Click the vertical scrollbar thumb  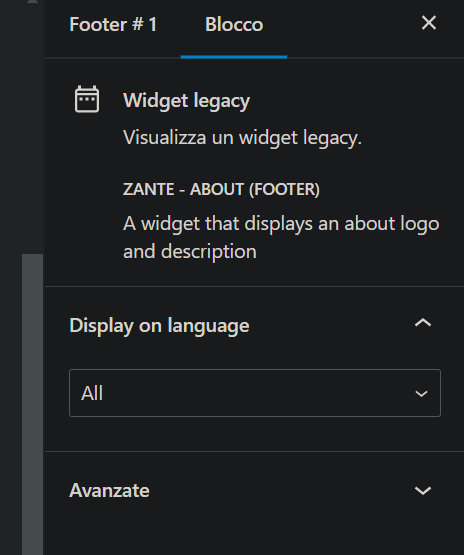(x=32, y=404)
